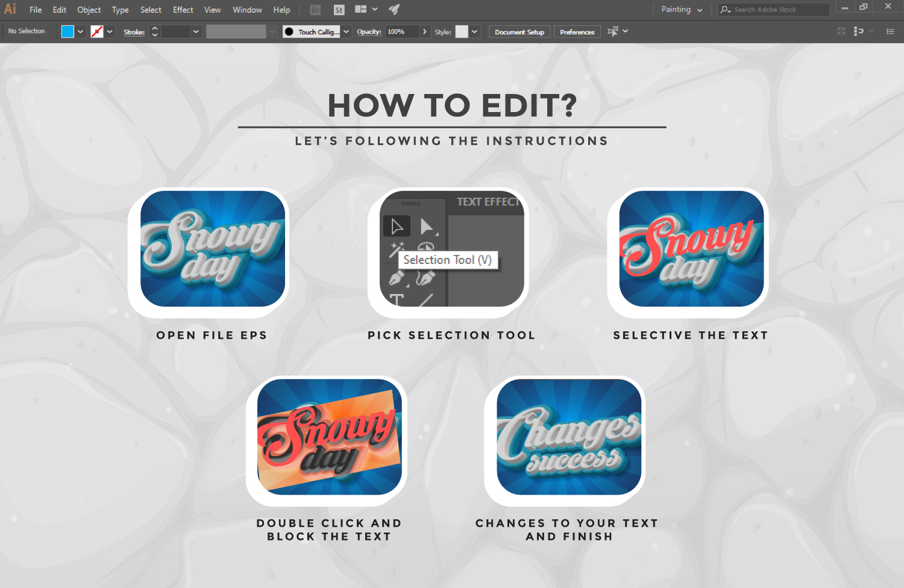Select the cyan fill color swatch
The image size is (904, 588).
[x=67, y=31]
